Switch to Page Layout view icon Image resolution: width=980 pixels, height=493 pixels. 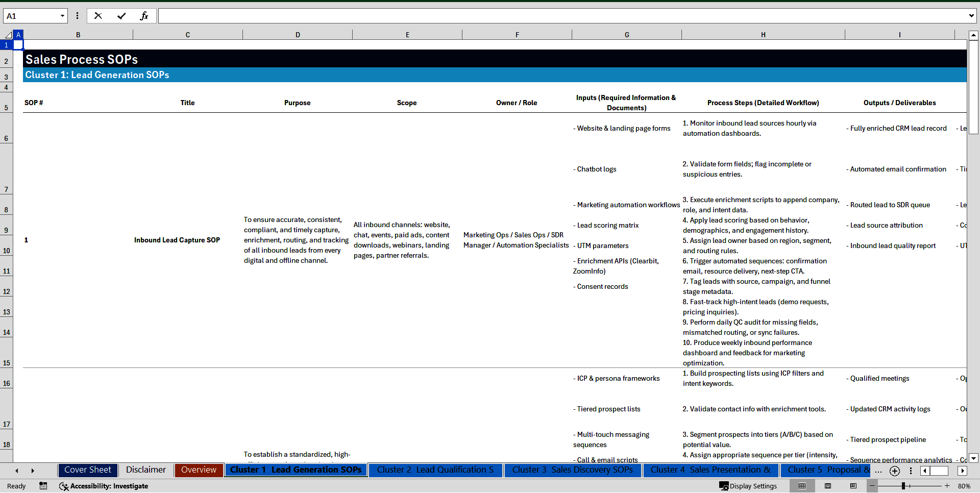click(x=828, y=486)
